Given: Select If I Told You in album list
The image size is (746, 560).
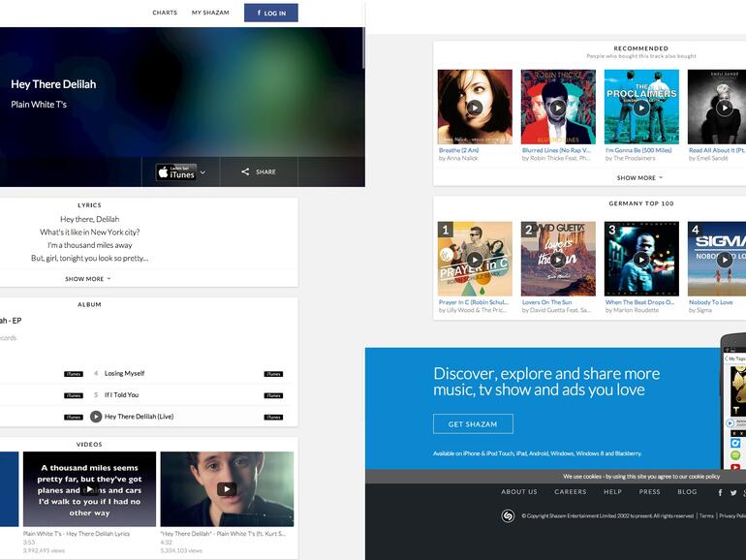Looking at the screenshot, I should [x=121, y=395].
